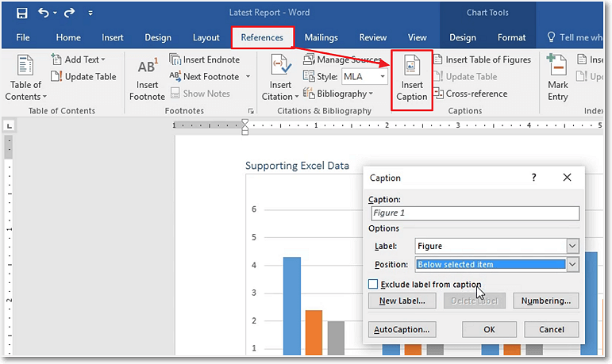
Task: Click Update Table in Captions group
Action: [x=466, y=76]
